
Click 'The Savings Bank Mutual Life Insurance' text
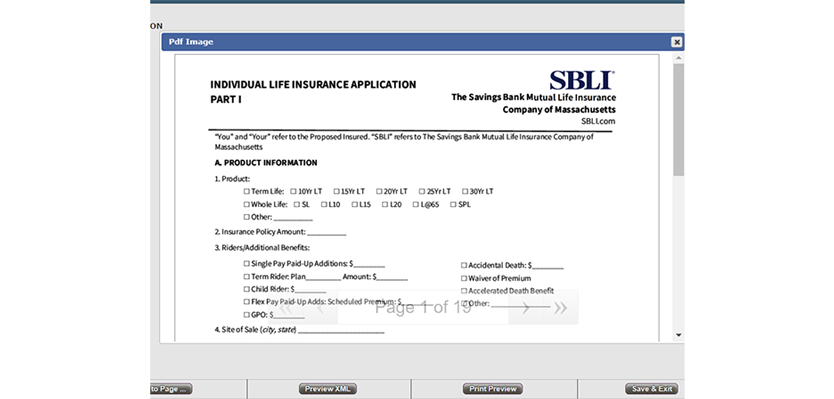[533, 97]
